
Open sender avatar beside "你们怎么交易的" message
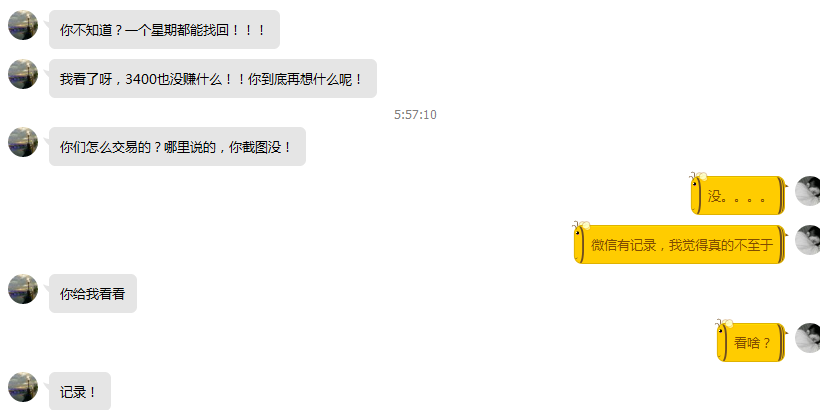tap(23, 142)
